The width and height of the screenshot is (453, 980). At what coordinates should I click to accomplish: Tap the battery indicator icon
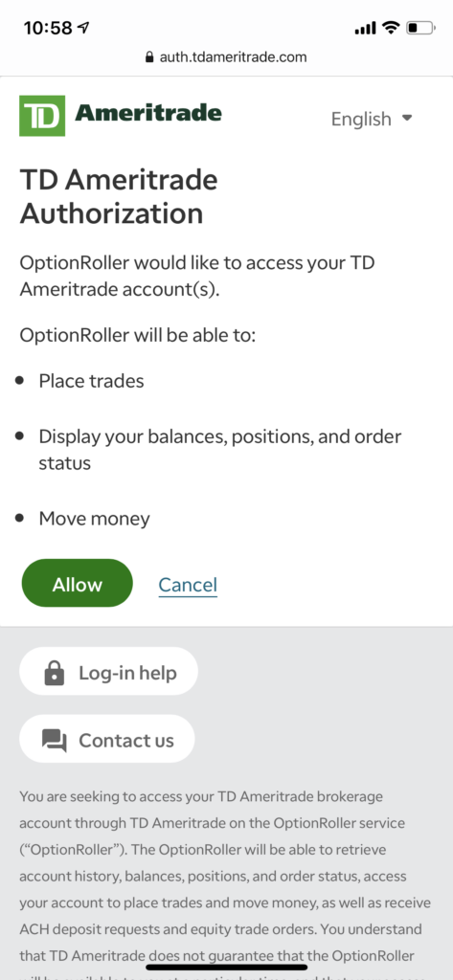tap(419, 28)
